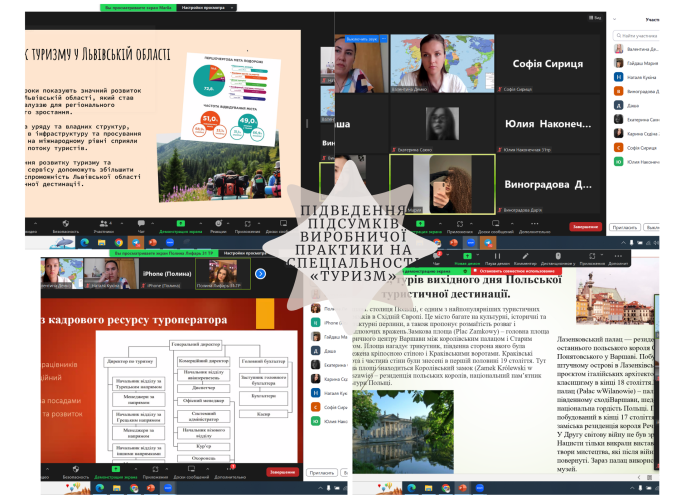The image size is (700, 495).
Task: Open Chat in the top-left Zoom toolbar
Action: pyautogui.click(x=141, y=226)
